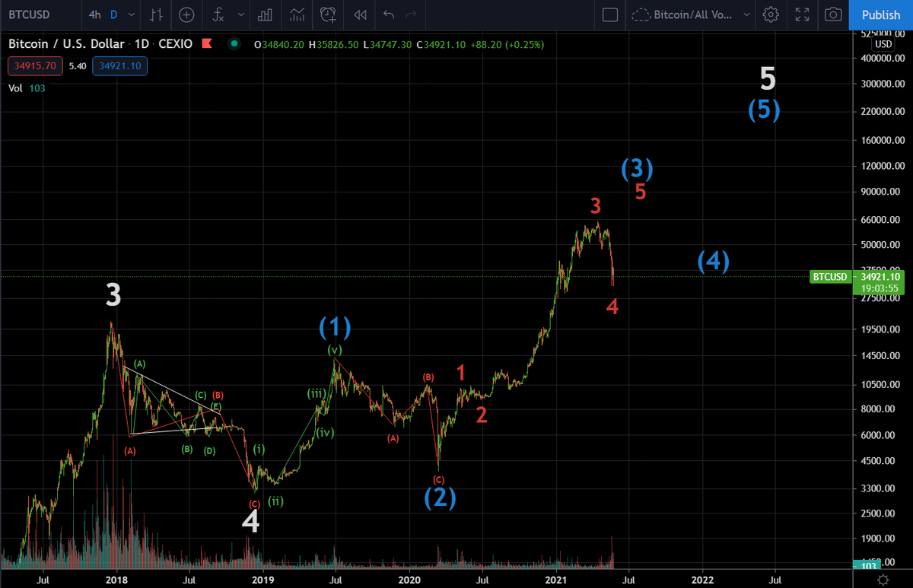Start bar Replay with the rewind icon
The width and height of the screenshot is (913, 588).
point(361,14)
